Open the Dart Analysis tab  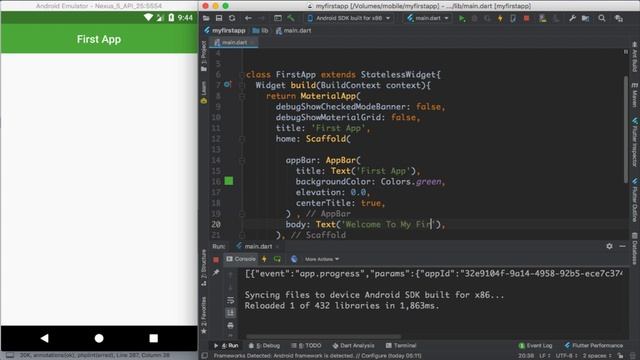(353, 346)
